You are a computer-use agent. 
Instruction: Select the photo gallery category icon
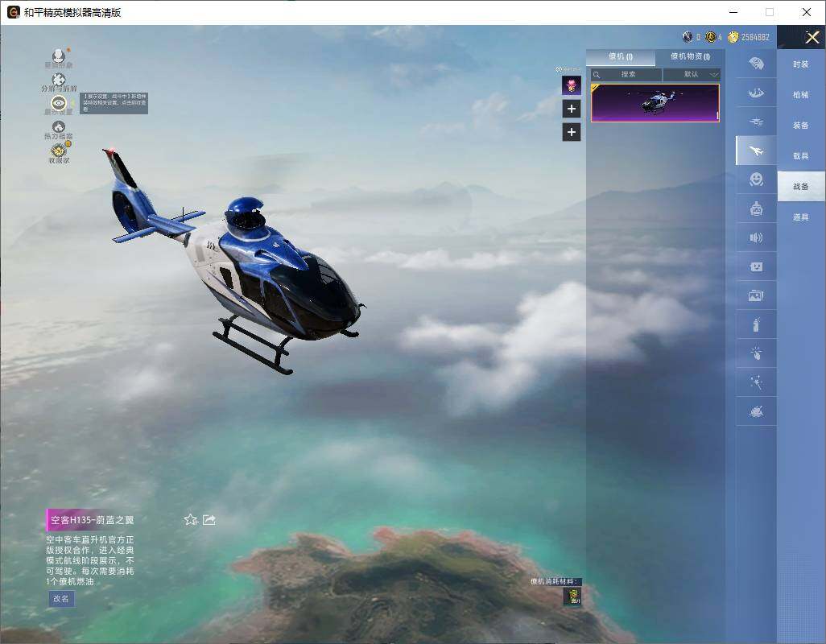(757, 295)
